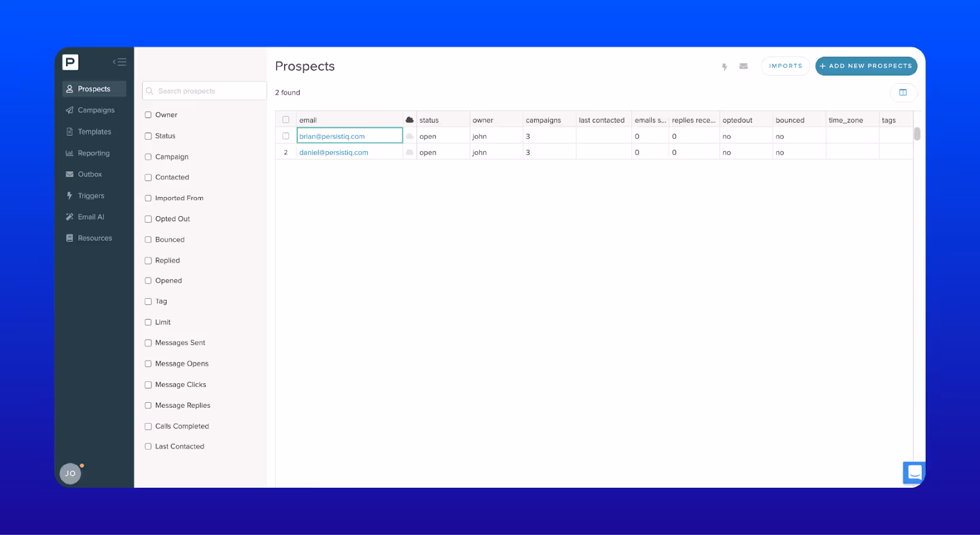This screenshot has height=535, width=980.
Task: Open the column layout chooser icon
Action: 903,92
